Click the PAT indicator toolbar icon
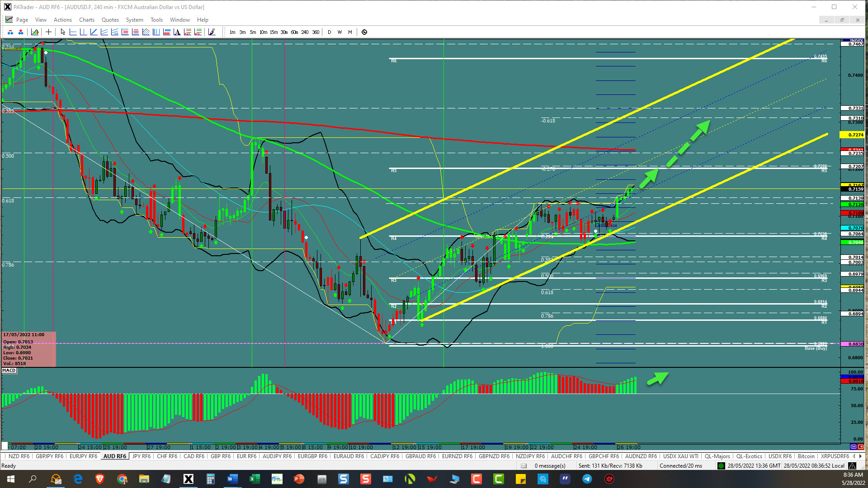The height and width of the screenshot is (488, 868). [188, 32]
